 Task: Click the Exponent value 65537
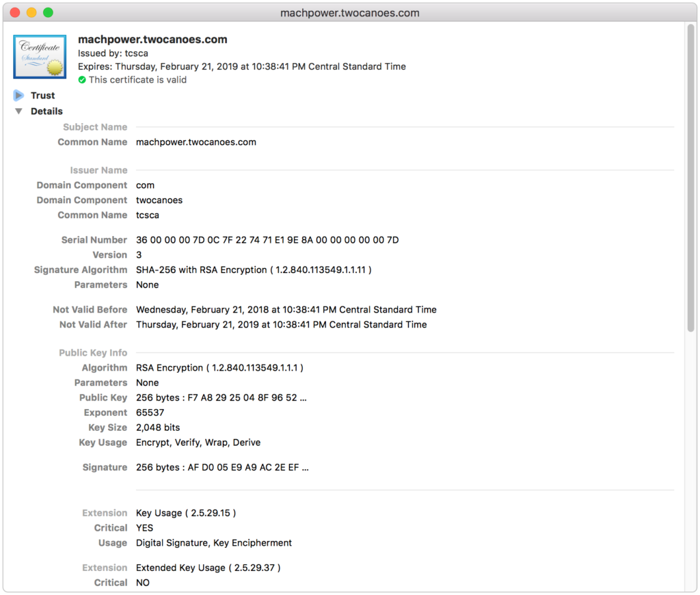(x=150, y=413)
